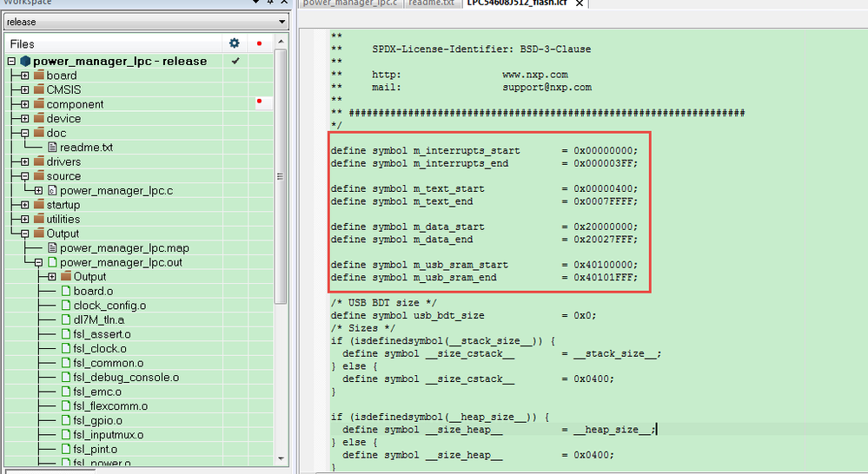Screen dimensions: 868x474
Task: Expand the CMSIS folder
Action: click(x=25, y=89)
